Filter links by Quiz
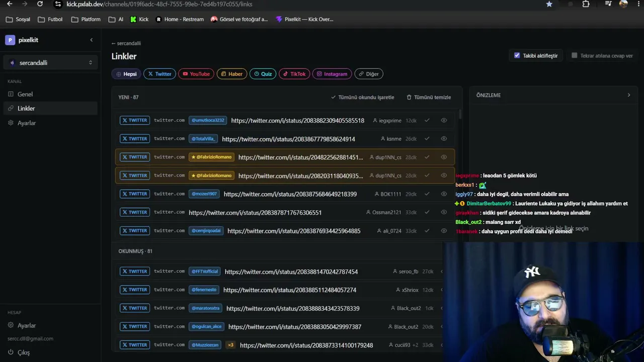Screen dimensions: 644x362 263,74
